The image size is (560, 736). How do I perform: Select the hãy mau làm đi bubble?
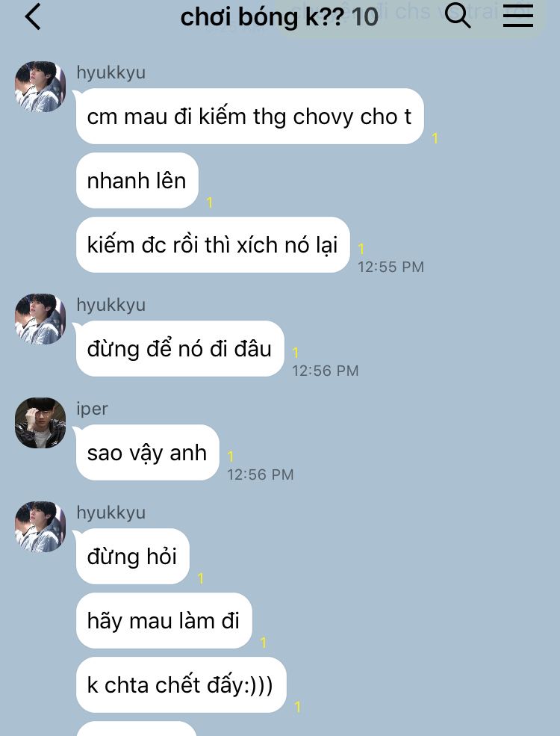(164, 621)
